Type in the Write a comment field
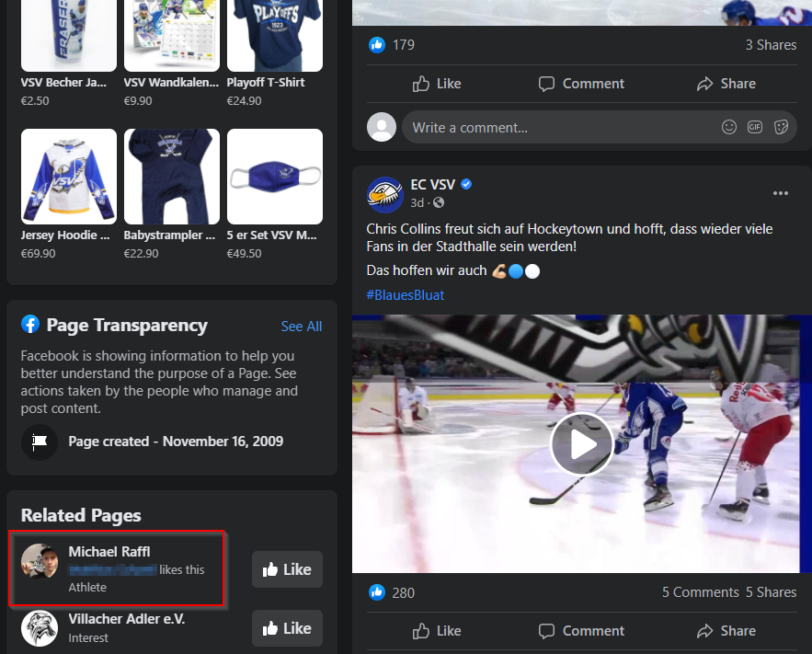The width and height of the screenshot is (812, 654). click(552, 128)
